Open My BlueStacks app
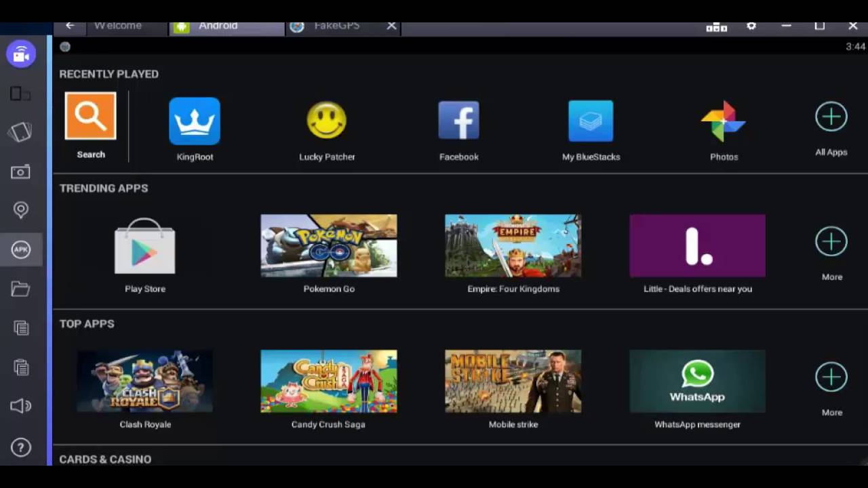The image size is (868, 488). [591, 121]
